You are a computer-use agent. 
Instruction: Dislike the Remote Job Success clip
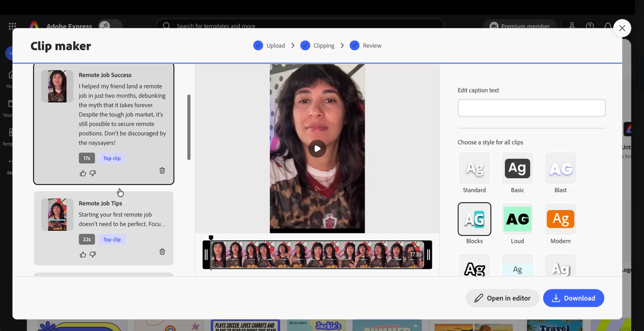coord(93,173)
